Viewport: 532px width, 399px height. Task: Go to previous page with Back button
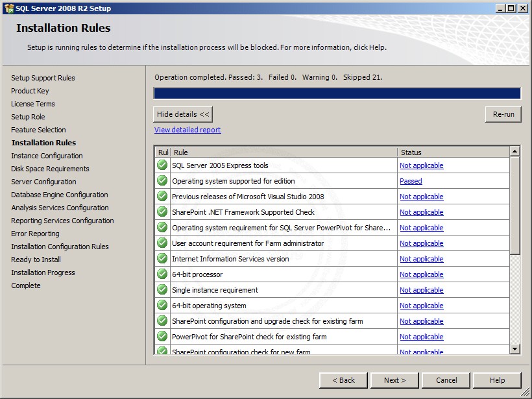click(343, 380)
